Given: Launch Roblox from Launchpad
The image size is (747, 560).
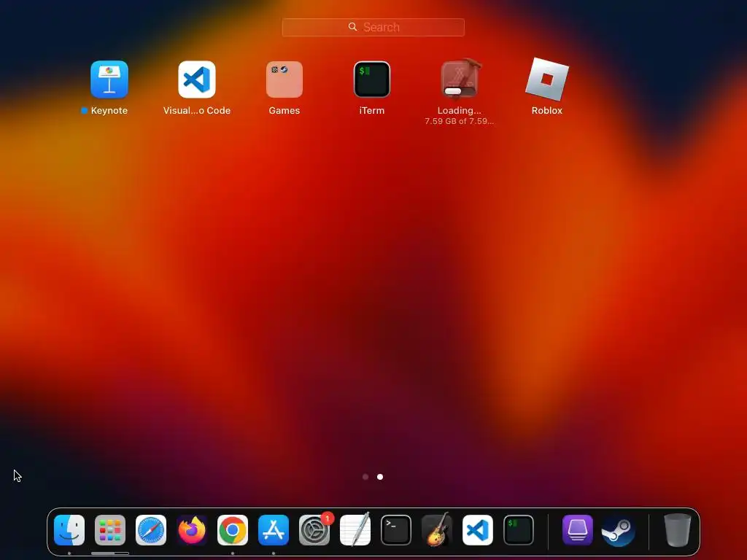Looking at the screenshot, I should pos(547,79).
